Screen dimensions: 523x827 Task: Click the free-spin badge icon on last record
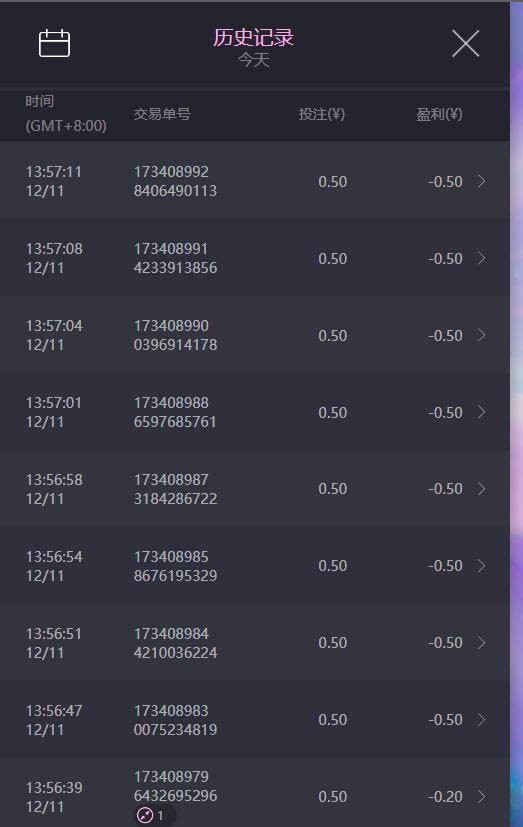(x=144, y=815)
